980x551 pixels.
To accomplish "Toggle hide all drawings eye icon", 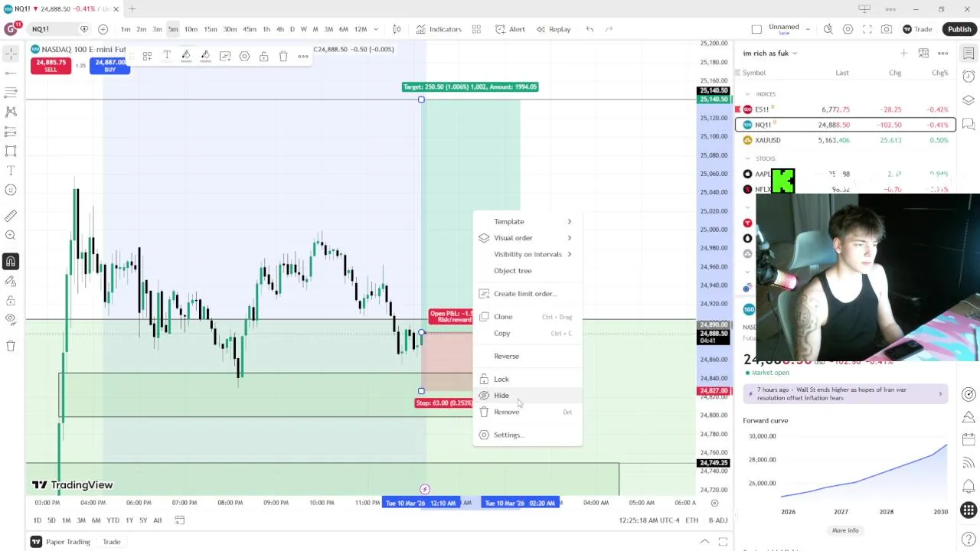I will tap(11, 319).
